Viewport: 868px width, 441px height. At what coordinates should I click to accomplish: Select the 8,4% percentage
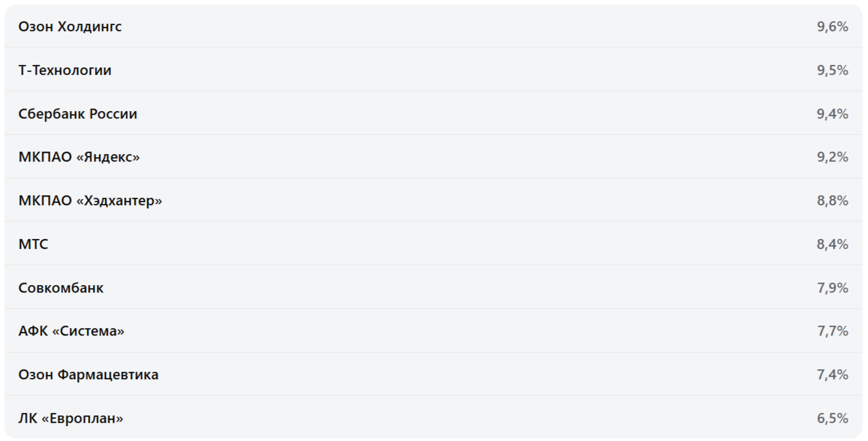[x=832, y=244]
